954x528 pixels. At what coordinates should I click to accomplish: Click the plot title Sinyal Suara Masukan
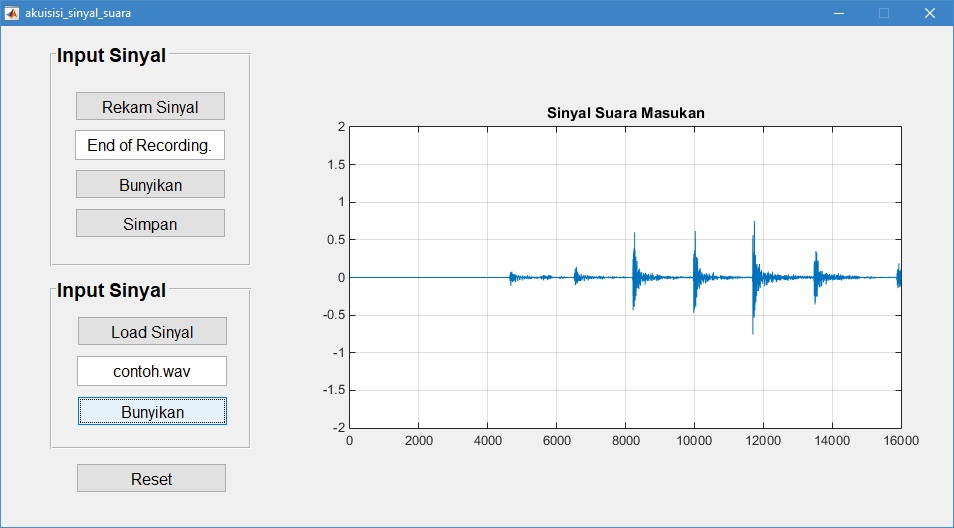pos(625,113)
